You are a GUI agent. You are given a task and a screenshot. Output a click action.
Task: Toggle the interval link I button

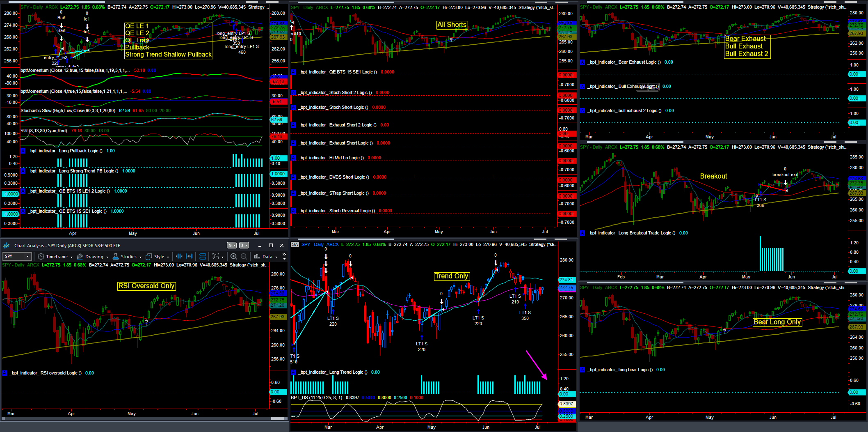pyautogui.click(x=244, y=245)
